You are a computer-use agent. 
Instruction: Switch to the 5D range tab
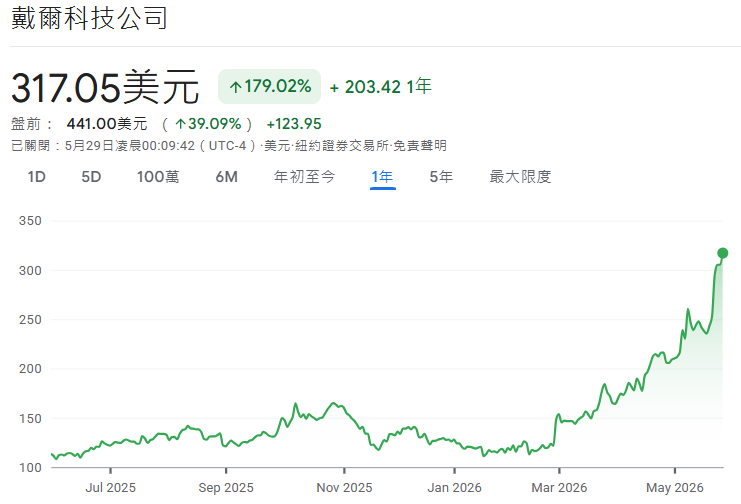(x=91, y=177)
